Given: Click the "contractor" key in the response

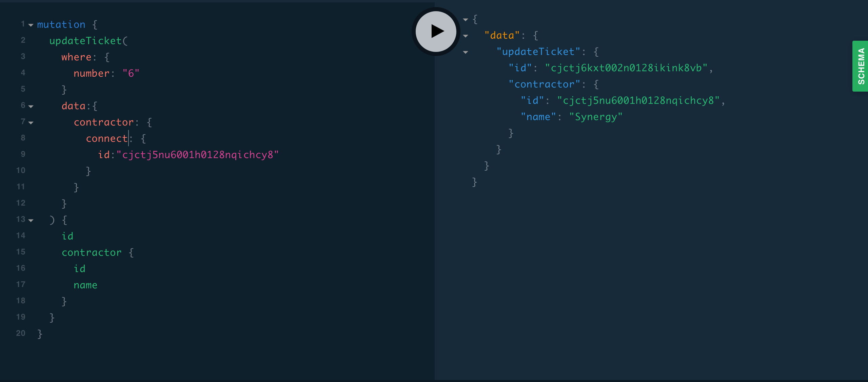Looking at the screenshot, I should 545,84.
